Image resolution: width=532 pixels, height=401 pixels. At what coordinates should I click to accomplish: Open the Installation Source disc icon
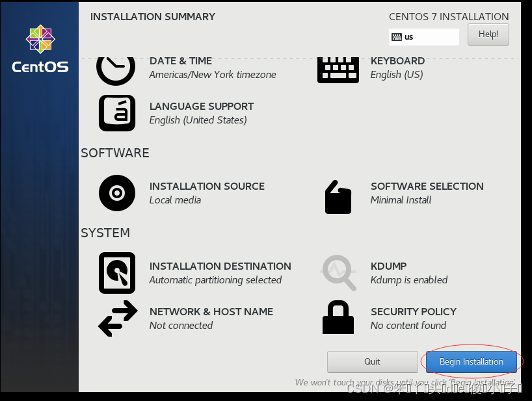tap(117, 193)
